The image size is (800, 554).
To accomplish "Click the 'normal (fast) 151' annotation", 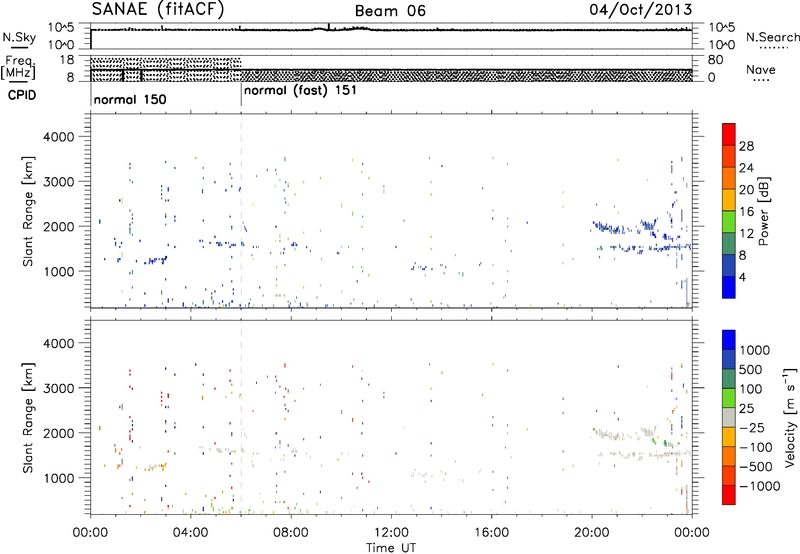I will [x=300, y=91].
